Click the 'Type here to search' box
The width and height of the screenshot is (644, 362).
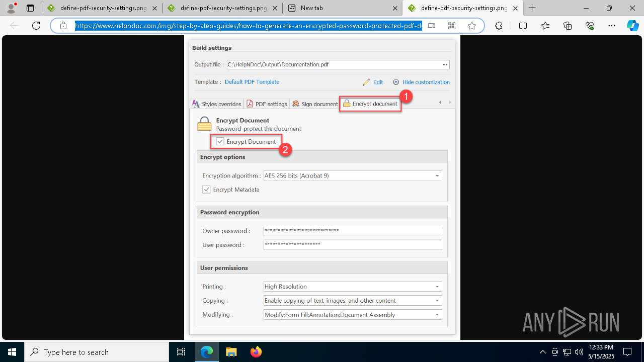tap(97, 352)
